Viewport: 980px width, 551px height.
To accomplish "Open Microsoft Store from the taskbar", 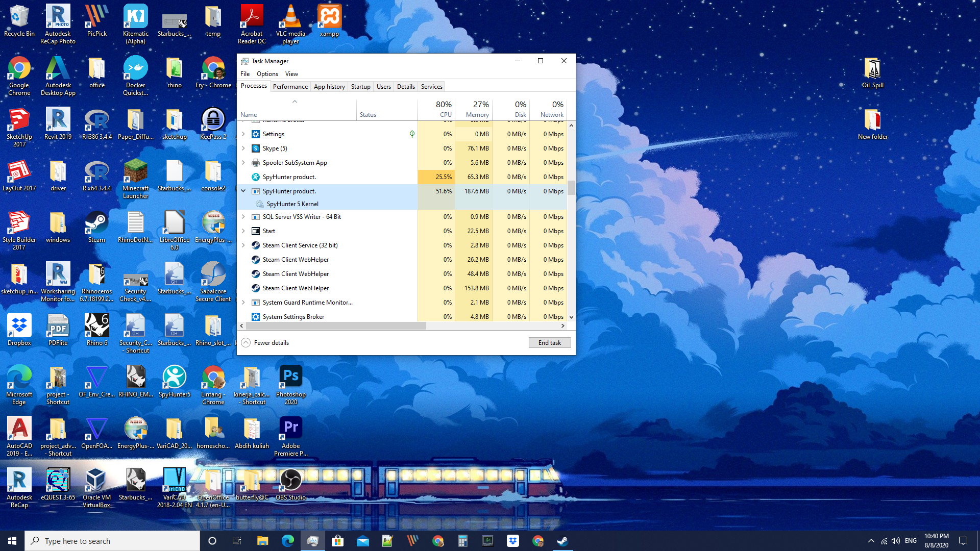I will [338, 541].
